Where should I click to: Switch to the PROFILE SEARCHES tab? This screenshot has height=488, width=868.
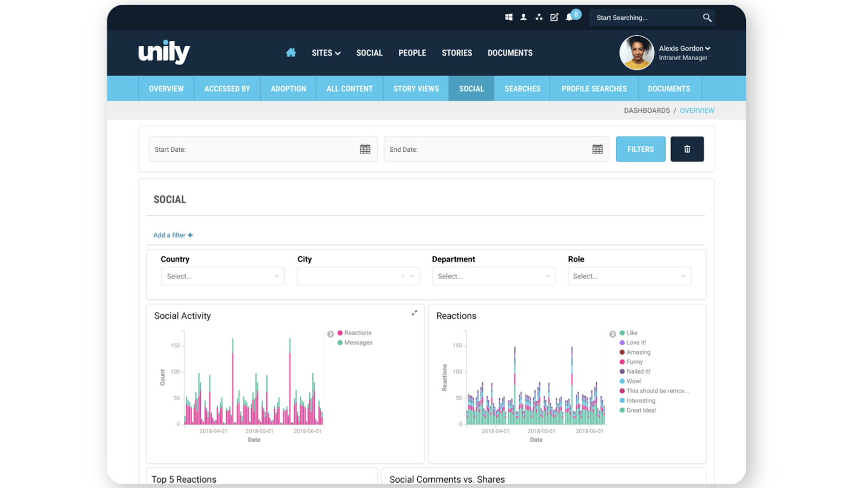[x=594, y=88]
